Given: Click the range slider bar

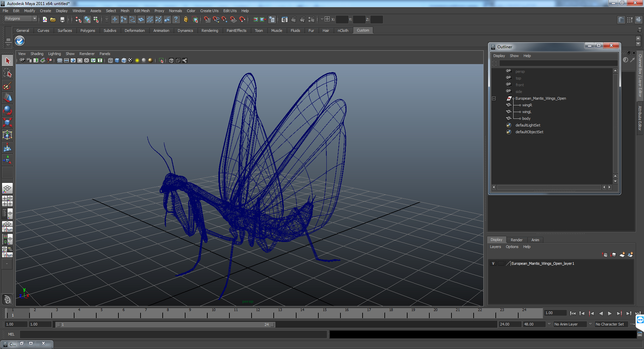Looking at the screenshot, I should (x=165, y=325).
